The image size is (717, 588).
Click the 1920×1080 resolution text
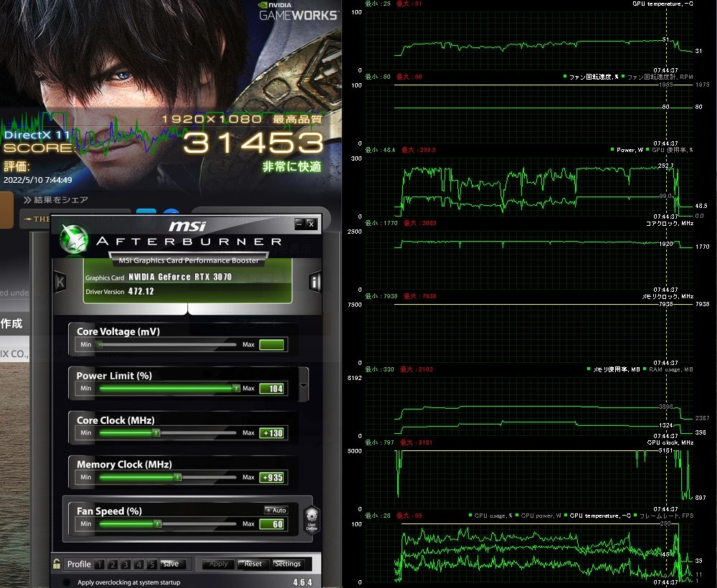(x=212, y=119)
